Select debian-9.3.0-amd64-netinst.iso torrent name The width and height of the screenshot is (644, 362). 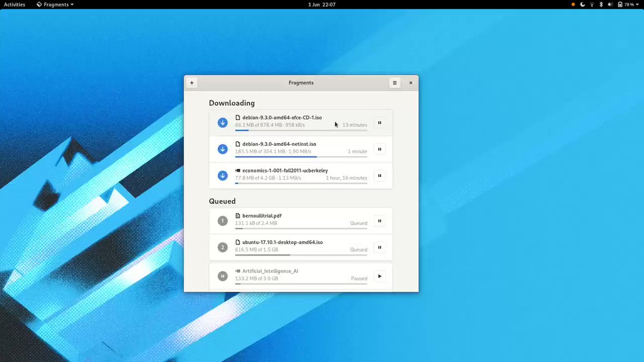coord(279,144)
